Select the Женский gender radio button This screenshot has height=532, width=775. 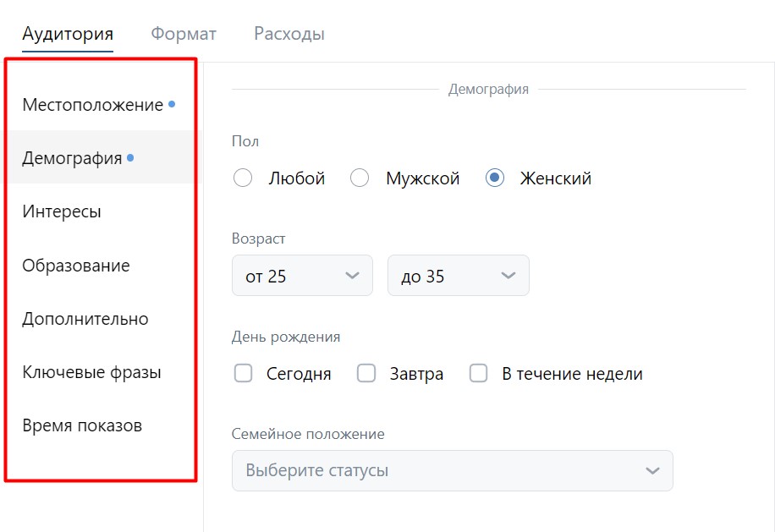pyautogui.click(x=496, y=178)
